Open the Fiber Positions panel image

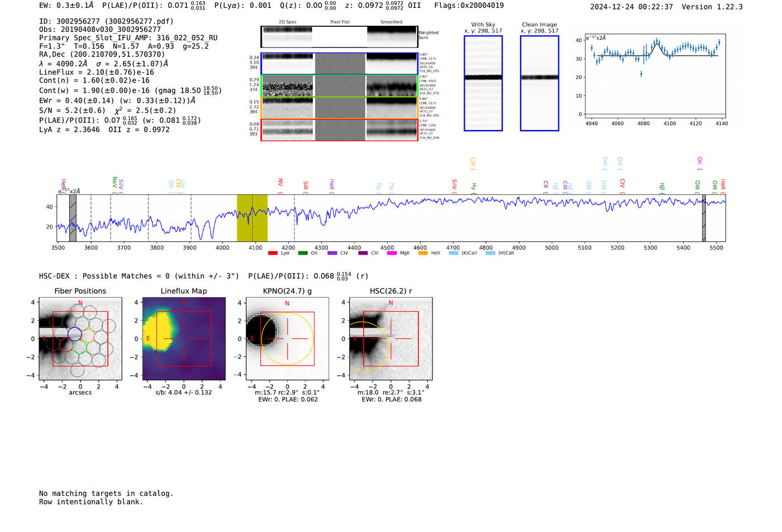click(80, 338)
